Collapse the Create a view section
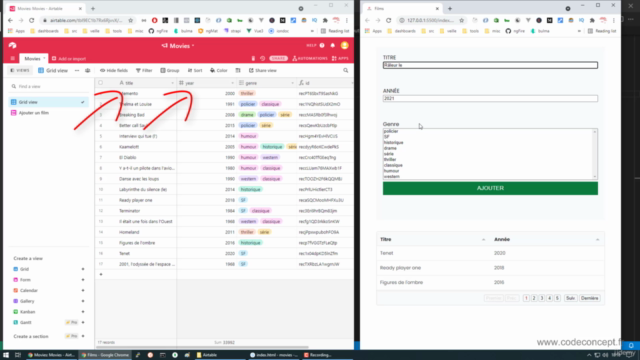This screenshot has height=360, width=640. click(x=28, y=258)
